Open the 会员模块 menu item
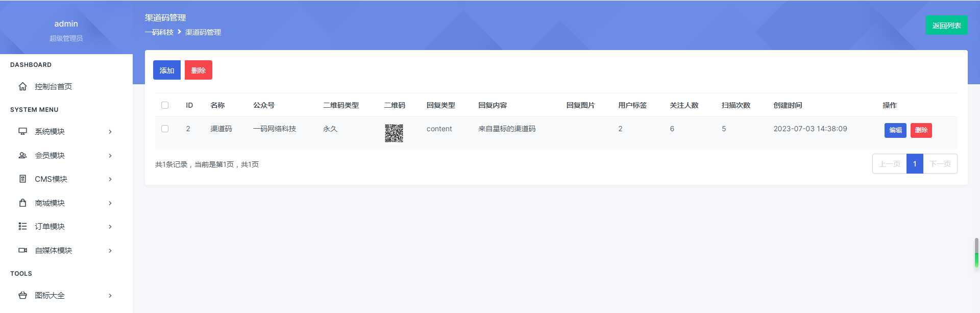This screenshot has width=980, height=313. click(66, 155)
